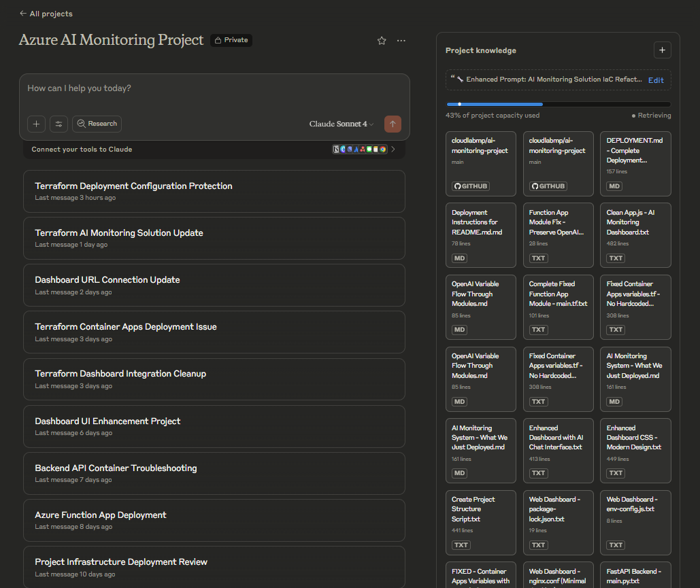Click the plus attachment button in chat box
This screenshot has width=700, height=588.
pyautogui.click(x=37, y=124)
